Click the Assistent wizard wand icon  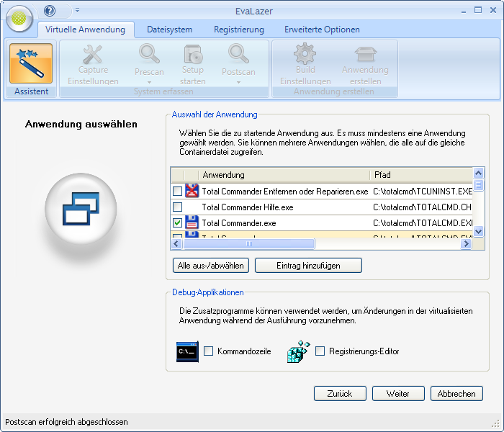tap(31, 64)
